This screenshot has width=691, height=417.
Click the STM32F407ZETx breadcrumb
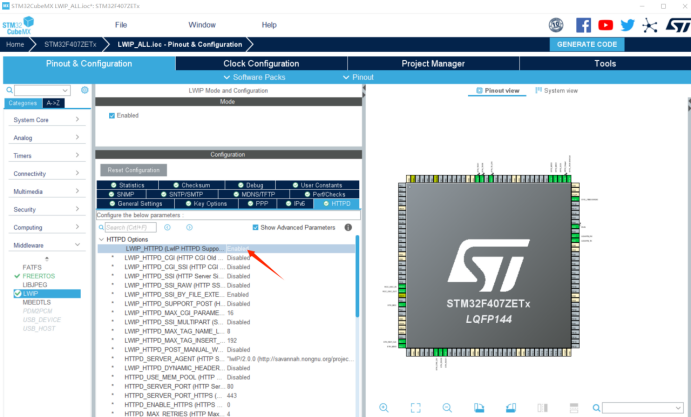(x=70, y=45)
